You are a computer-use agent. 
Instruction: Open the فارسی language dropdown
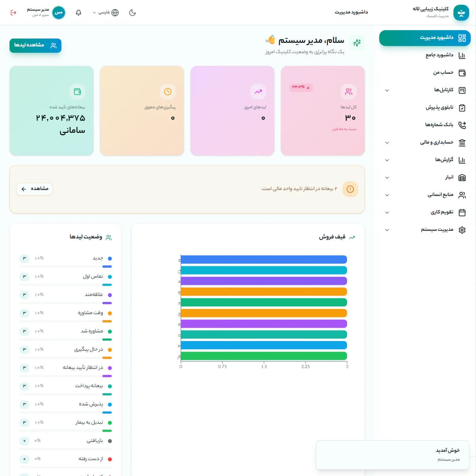coord(106,13)
